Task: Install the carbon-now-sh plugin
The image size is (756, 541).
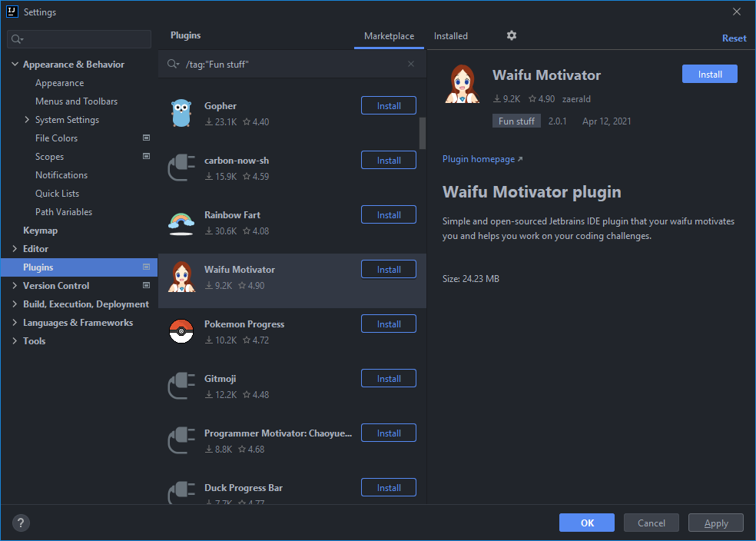Action: click(x=389, y=160)
